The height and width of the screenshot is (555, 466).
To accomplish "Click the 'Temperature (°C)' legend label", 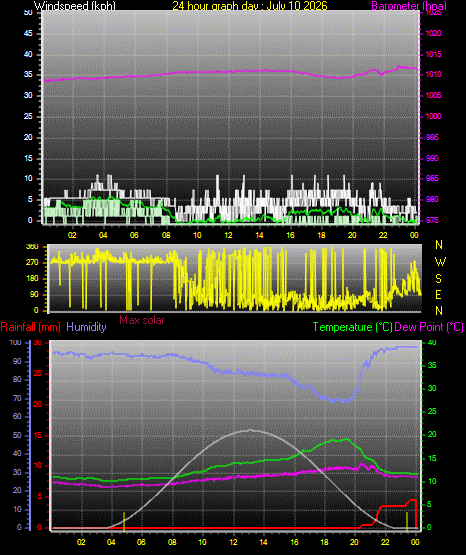I will [x=352, y=327].
